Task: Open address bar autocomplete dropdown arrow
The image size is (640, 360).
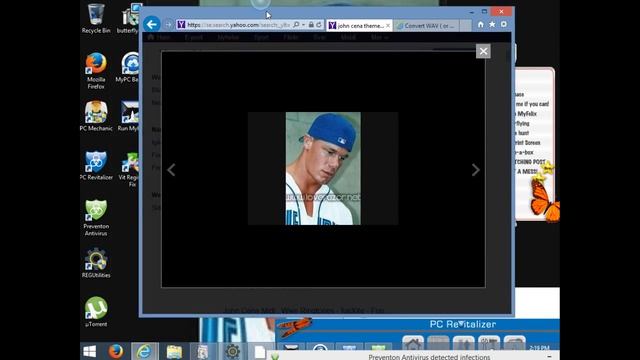Action: pyautogui.click(x=303, y=25)
